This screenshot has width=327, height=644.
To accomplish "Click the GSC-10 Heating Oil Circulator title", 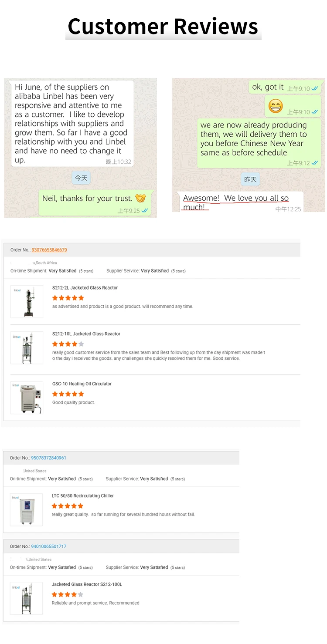I will 82,384.
